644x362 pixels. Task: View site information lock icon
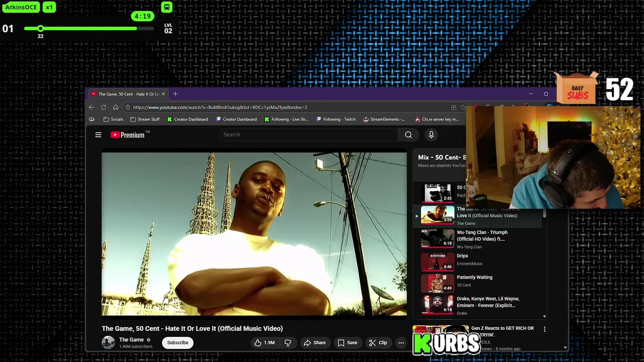[128, 107]
